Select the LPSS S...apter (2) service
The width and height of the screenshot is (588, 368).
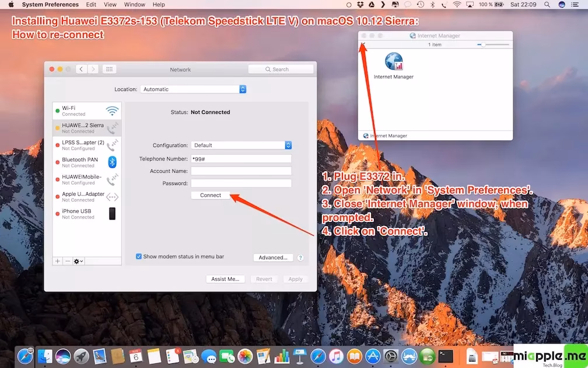(87, 145)
